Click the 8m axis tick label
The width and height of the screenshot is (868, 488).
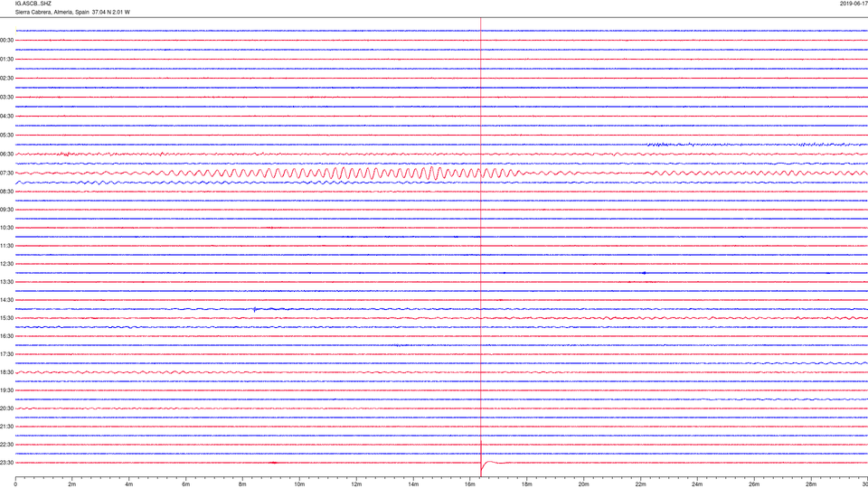(242, 484)
